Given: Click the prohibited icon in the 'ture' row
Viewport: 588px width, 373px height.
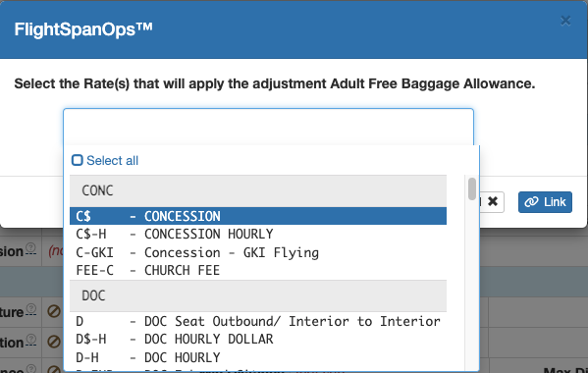Looking at the screenshot, I should [54, 311].
